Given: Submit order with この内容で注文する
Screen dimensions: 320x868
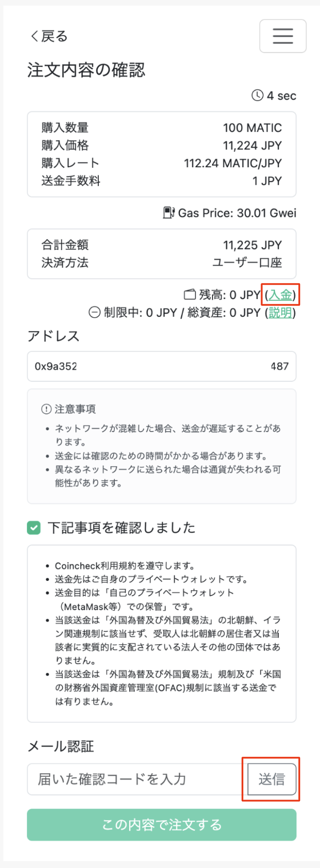Looking at the screenshot, I should tap(162, 825).
